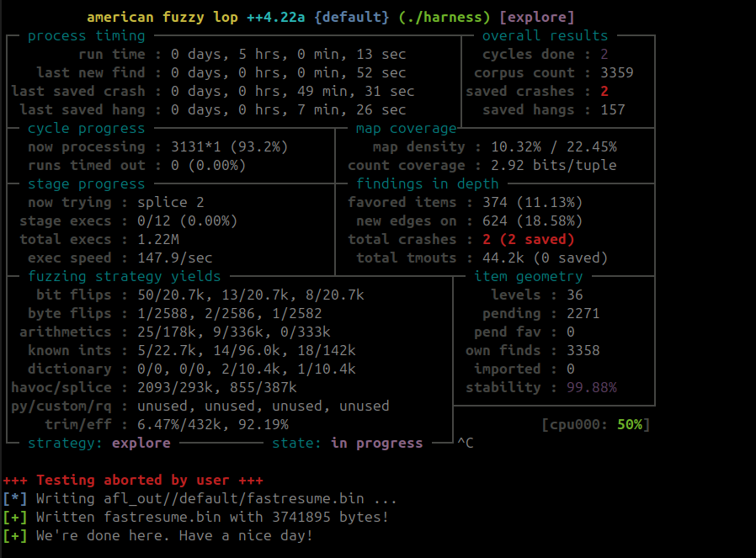756x558 pixels.
Task: Click the imported value 0
Action: click(571, 369)
